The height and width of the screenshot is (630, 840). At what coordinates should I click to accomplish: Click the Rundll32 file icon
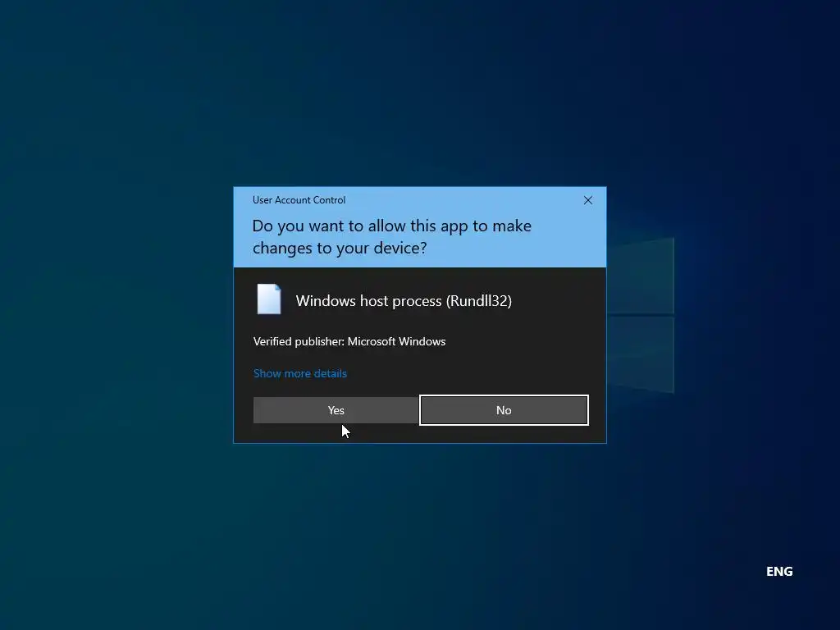coord(269,299)
